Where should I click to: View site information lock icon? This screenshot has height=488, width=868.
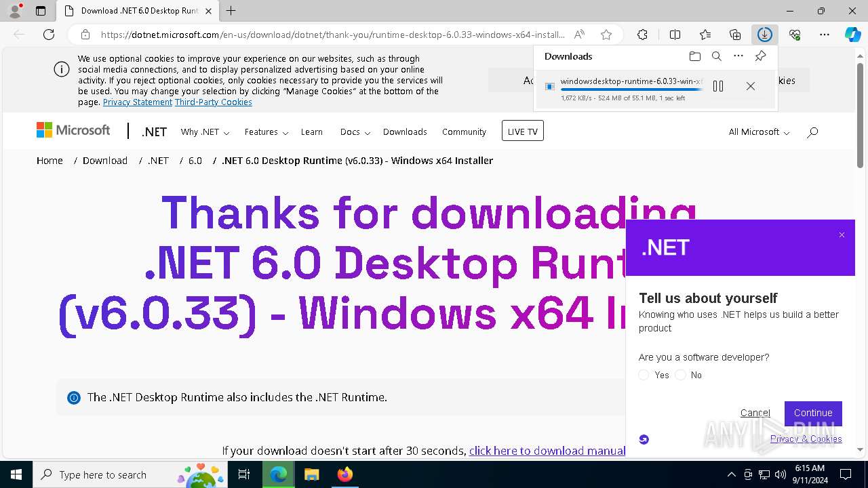(85, 35)
